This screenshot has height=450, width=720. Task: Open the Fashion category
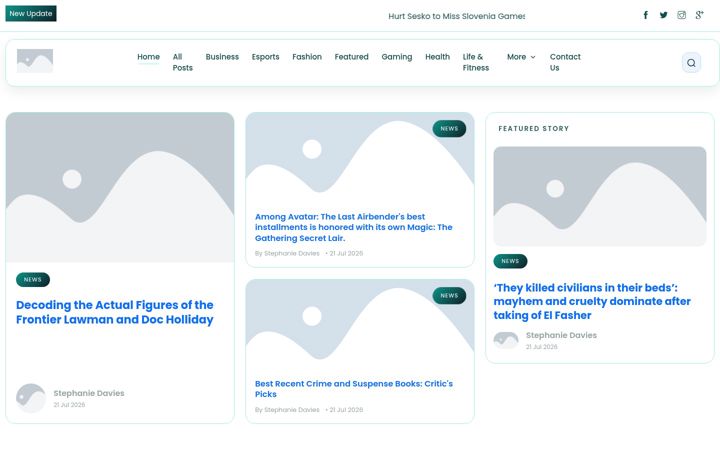point(307,57)
